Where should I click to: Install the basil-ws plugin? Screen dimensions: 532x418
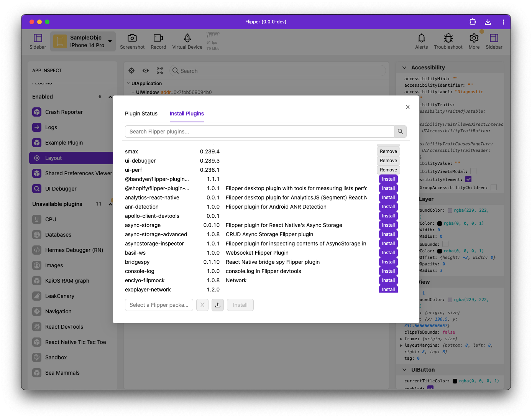(x=388, y=253)
